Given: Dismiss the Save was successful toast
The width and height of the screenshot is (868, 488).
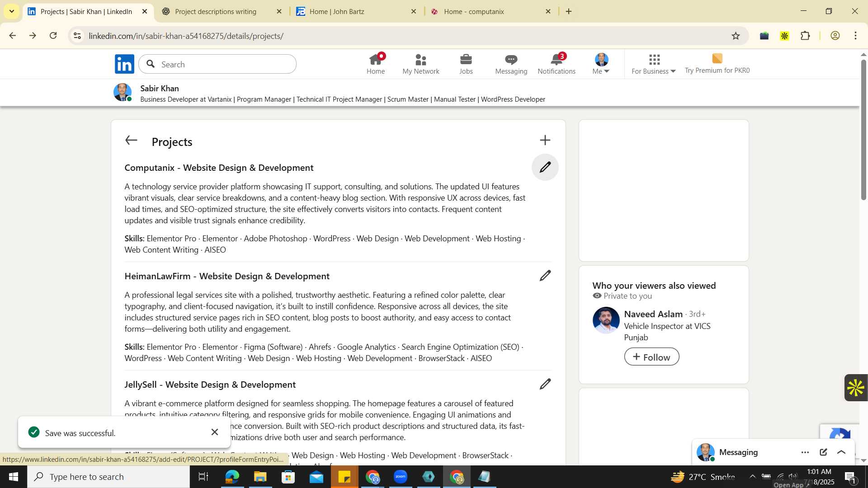Looking at the screenshot, I should pos(215,432).
